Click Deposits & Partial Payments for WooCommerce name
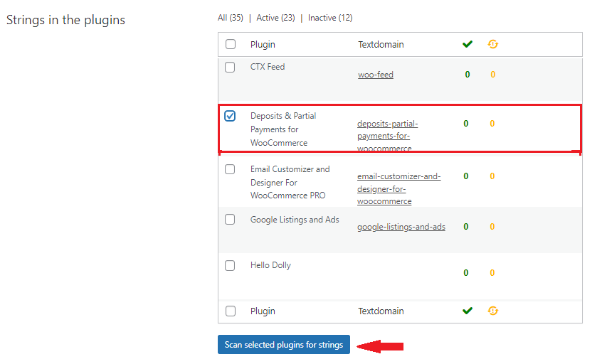607x364 pixels. [x=283, y=129]
